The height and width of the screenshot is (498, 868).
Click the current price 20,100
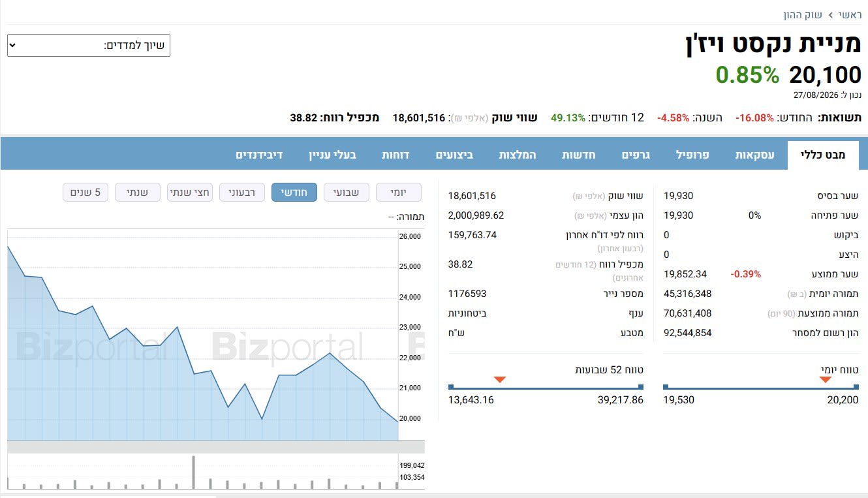click(826, 75)
